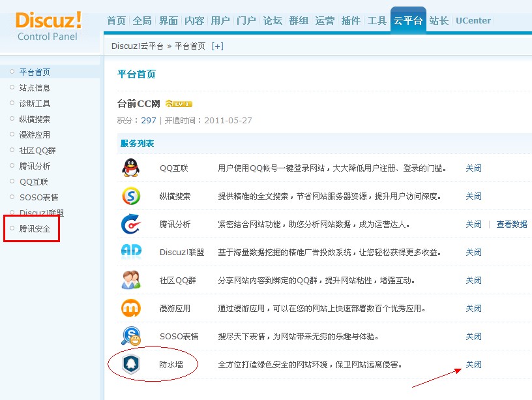Open the 门户 top menu
The height and width of the screenshot is (400, 532).
coord(246,21)
